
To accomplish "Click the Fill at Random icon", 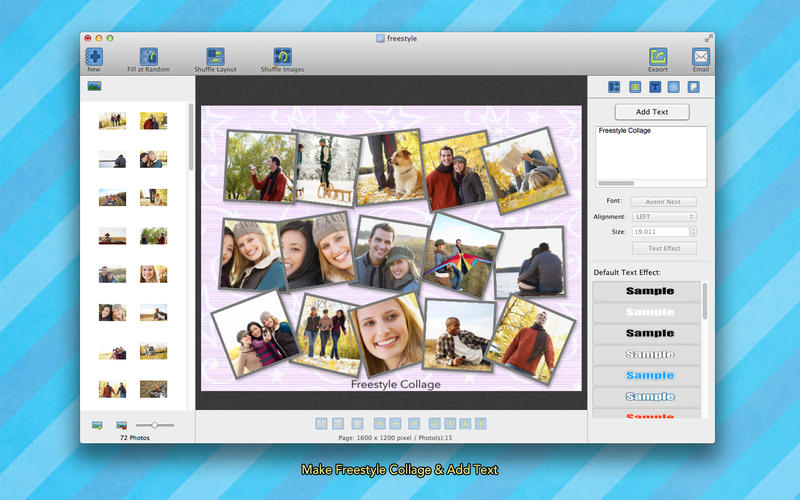I will 148,56.
